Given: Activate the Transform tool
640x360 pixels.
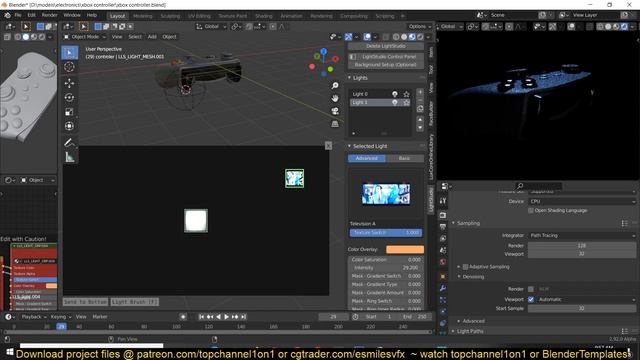Looking at the screenshot, I should [69, 126].
